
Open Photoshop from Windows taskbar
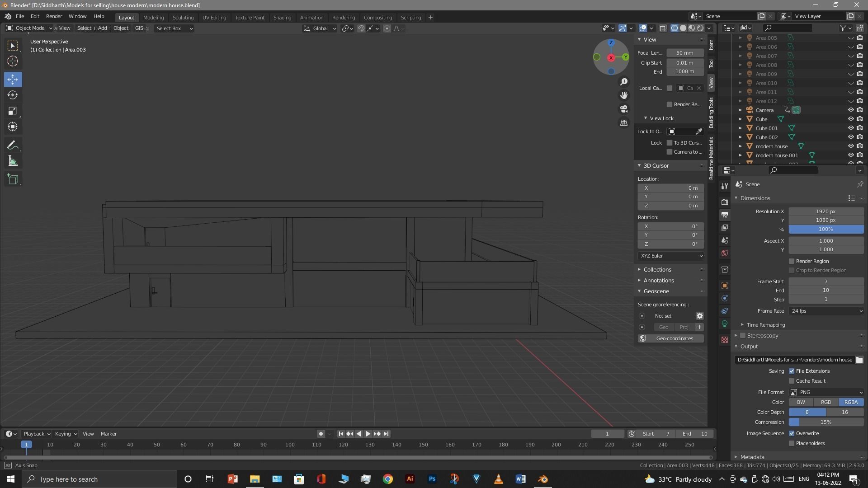point(432,479)
